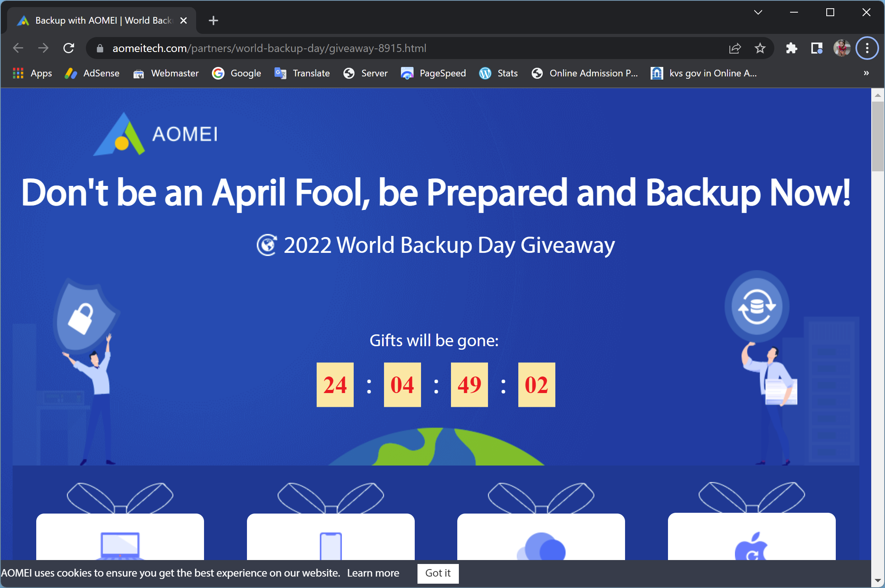Screen dimensions: 885x588
Task: Open the side panel icon
Action: click(x=817, y=48)
